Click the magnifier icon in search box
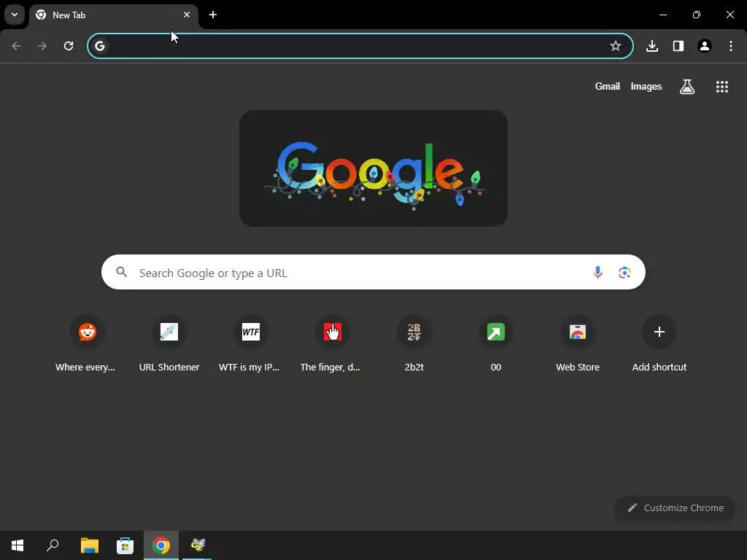747x560 pixels. tap(122, 272)
